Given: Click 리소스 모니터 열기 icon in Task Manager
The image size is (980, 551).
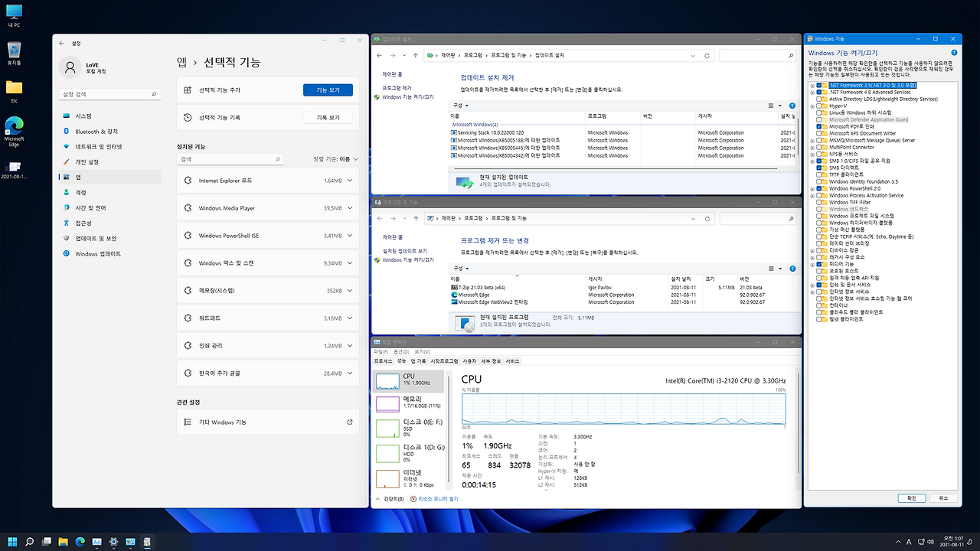Looking at the screenshot, I should coord(413,498).
